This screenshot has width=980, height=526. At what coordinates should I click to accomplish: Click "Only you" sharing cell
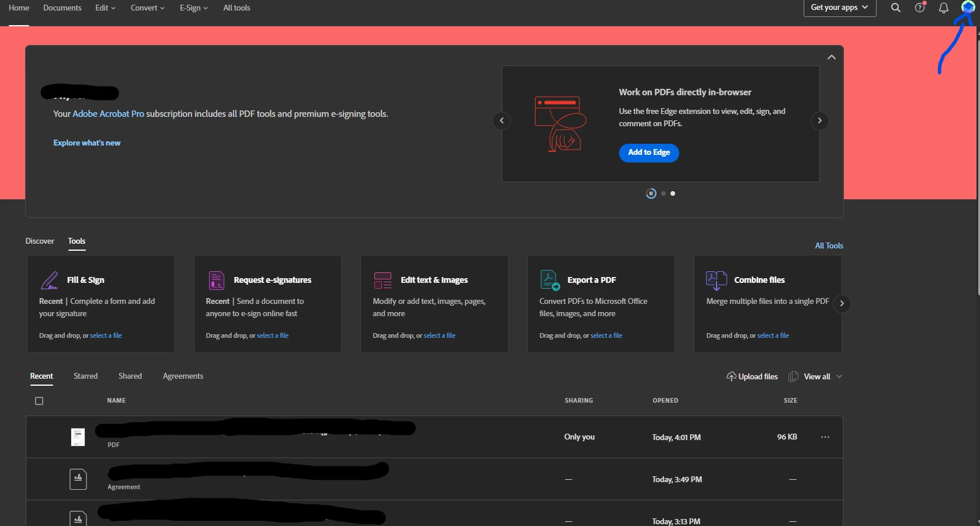click(579, 437)
